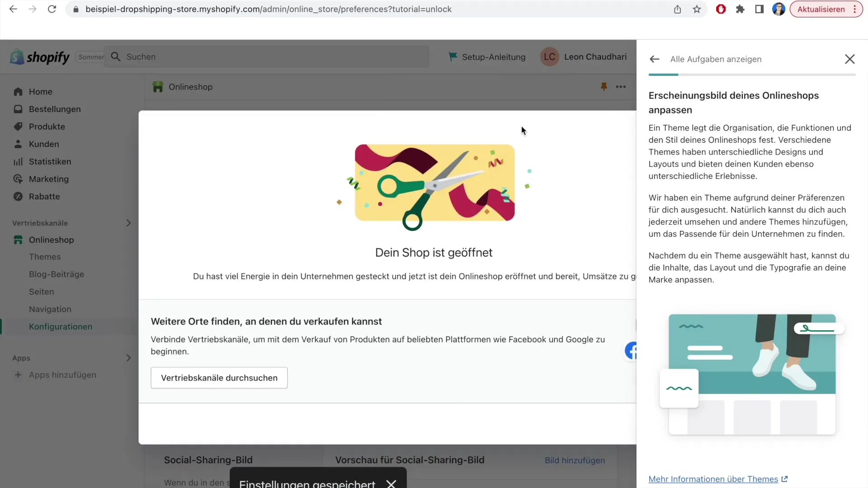Click Mehr Informationen über Themes link
The height and width of the screenshot is (488, 868).
(x=713, y=479)
